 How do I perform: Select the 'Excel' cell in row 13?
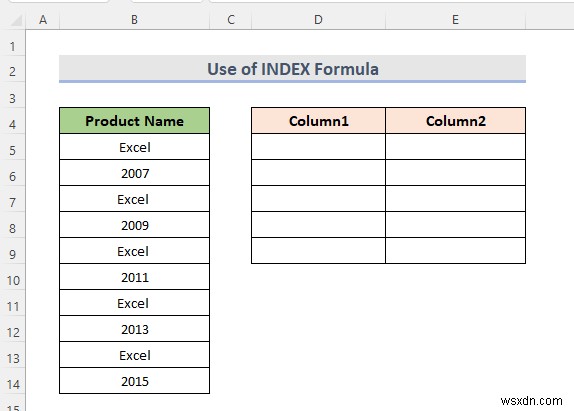[134, 355]
